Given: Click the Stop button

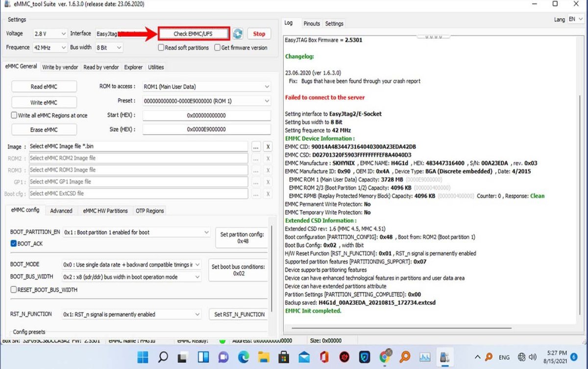Looking at the screenshot, I should point(259,34).
